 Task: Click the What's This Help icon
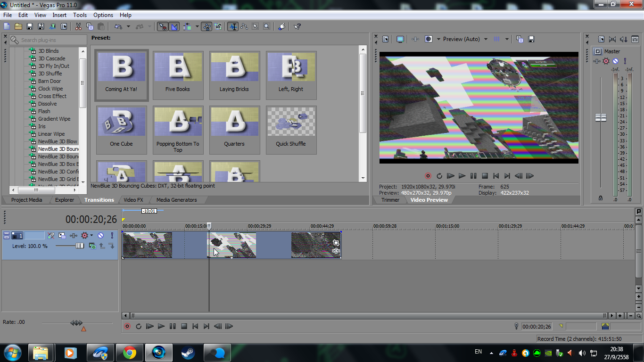[x=297, y=27]
